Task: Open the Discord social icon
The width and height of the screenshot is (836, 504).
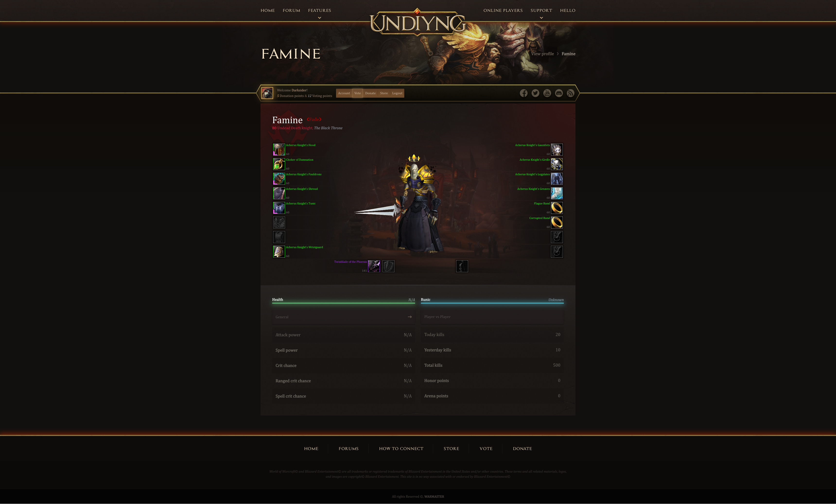Action: 559,93
